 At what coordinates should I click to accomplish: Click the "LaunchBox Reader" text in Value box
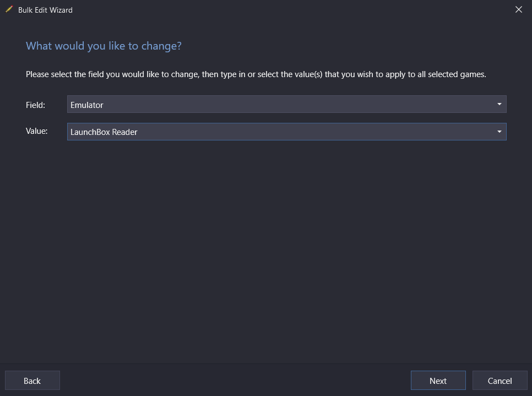(x=104, y=132)
